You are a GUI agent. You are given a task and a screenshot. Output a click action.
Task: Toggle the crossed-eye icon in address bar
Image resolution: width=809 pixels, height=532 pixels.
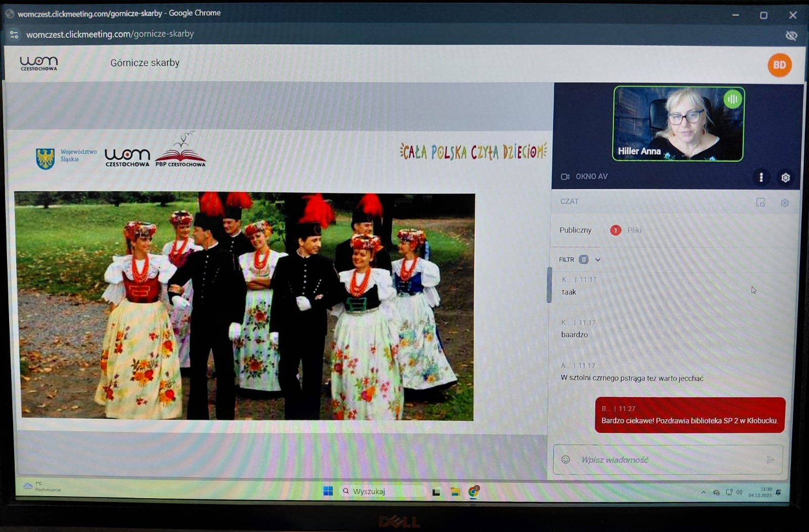(x=791, y=35)
